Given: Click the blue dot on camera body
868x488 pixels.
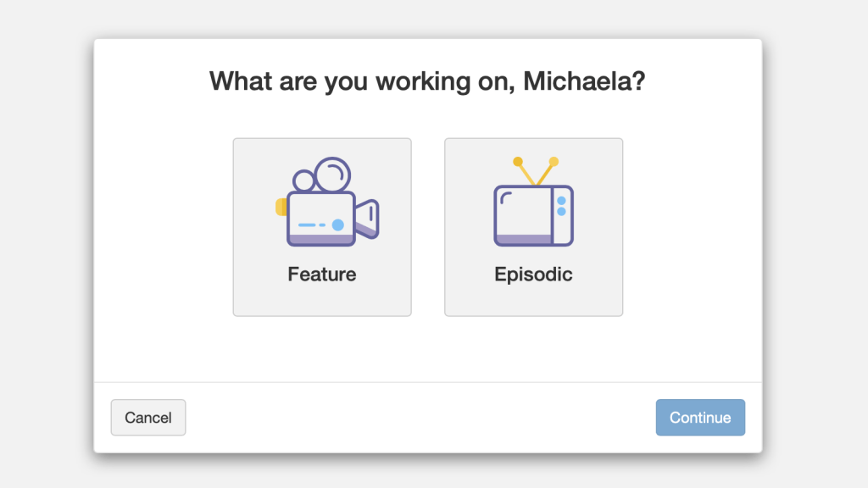Looking at the screenshot, I should pos(337,225).
